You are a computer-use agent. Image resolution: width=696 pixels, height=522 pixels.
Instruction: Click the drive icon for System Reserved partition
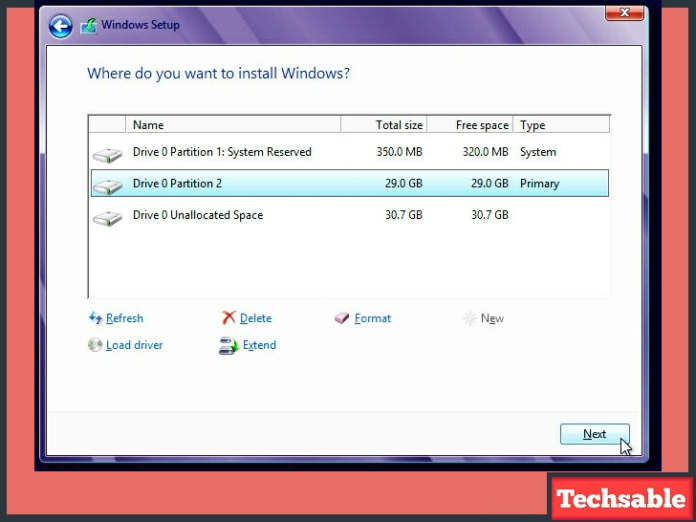(x=107, y=155)
